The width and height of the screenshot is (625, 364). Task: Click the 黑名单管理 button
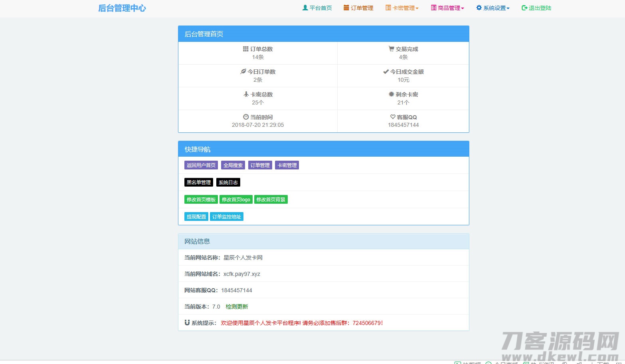(x=198, y=182)
